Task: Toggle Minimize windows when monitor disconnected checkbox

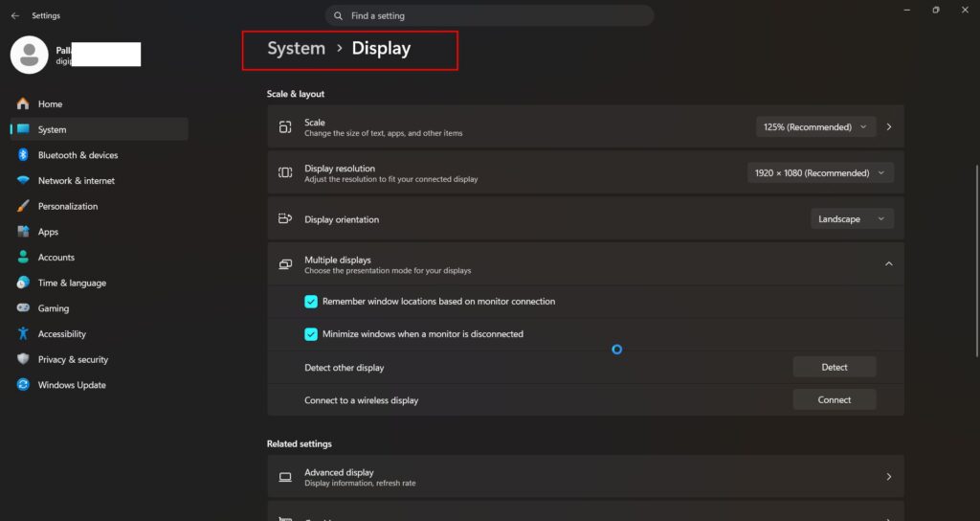Action: pos(311,334)
